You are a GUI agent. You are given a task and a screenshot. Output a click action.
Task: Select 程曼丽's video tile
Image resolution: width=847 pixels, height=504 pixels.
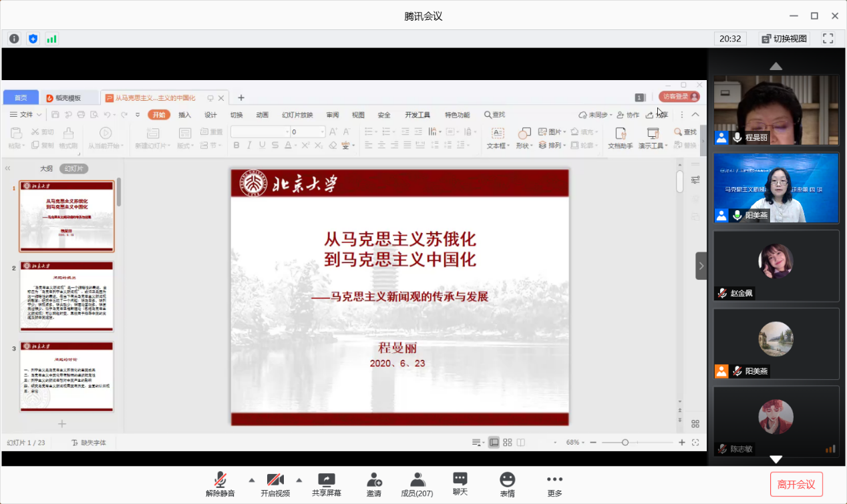click(776, 109)
